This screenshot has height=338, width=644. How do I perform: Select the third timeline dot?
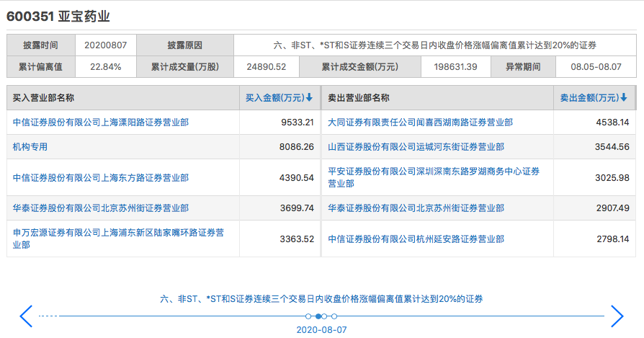click(324, 316)
